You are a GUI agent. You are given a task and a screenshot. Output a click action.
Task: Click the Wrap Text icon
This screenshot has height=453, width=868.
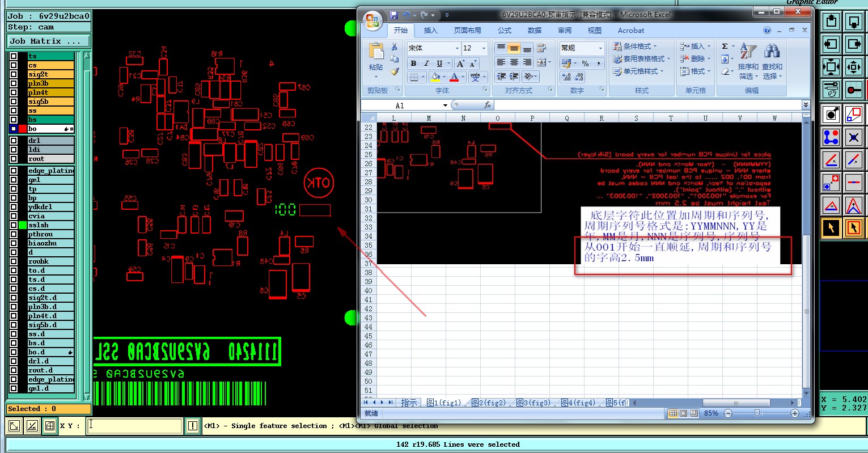tap(541, 48)
